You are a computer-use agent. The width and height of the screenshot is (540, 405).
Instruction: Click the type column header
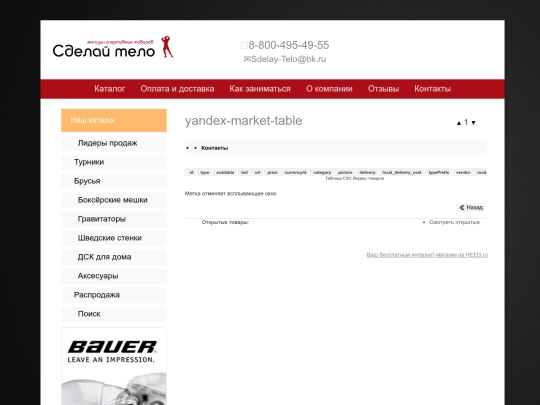point(205,172)
